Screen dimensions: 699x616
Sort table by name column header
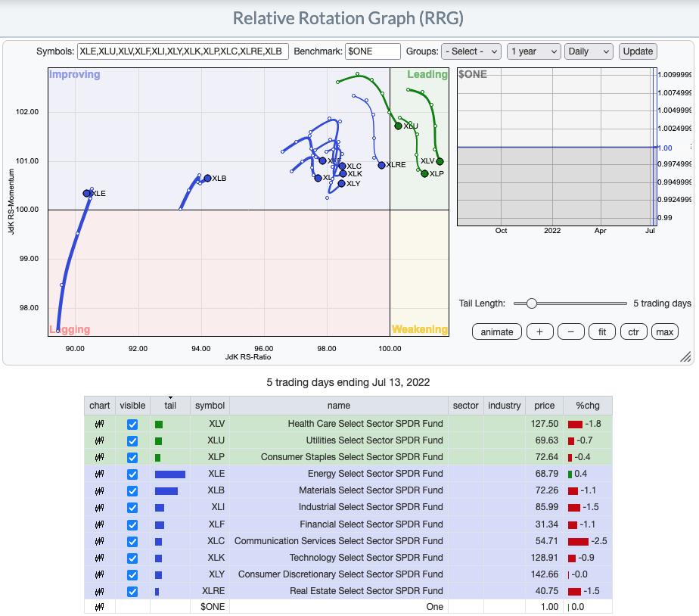pos(338,406)
